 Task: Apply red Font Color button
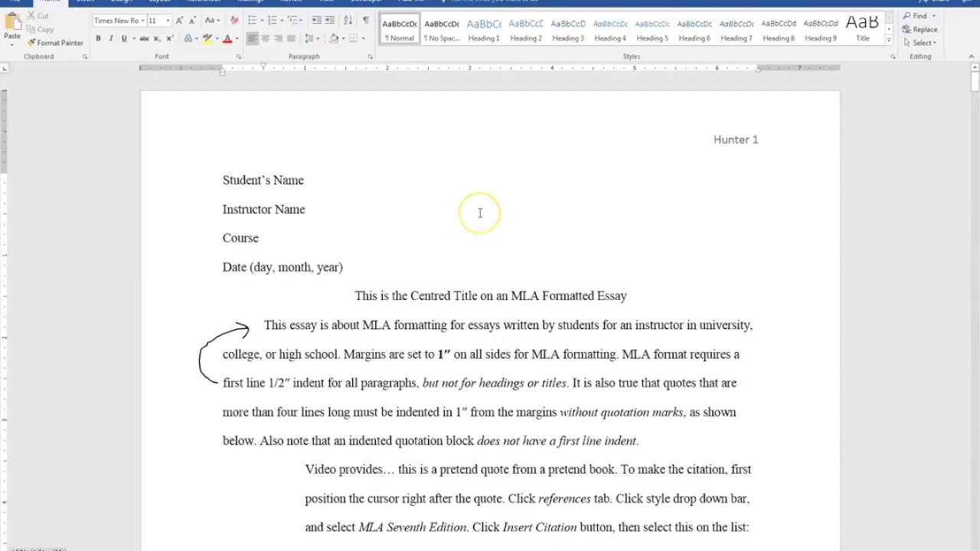point(227,38)
